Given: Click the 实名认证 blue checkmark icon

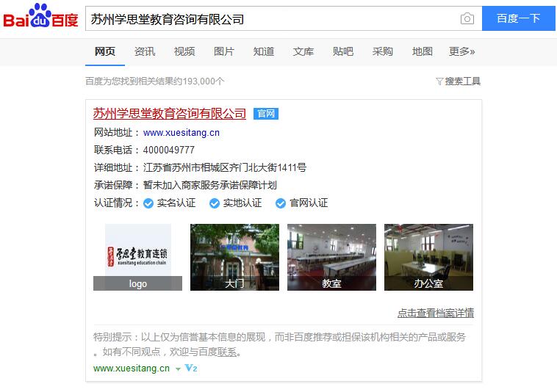Looking at the screenshot, I should point(148,203).
